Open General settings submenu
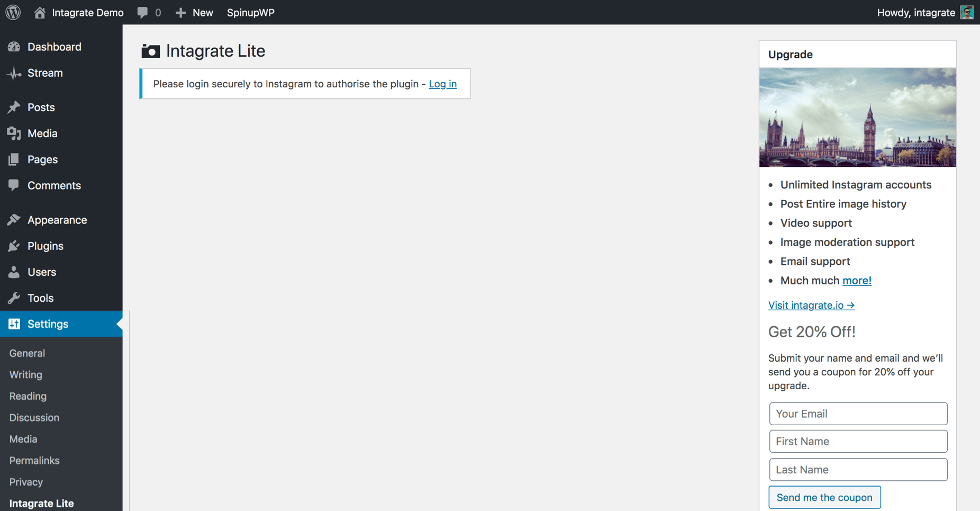 coord(27,353)
